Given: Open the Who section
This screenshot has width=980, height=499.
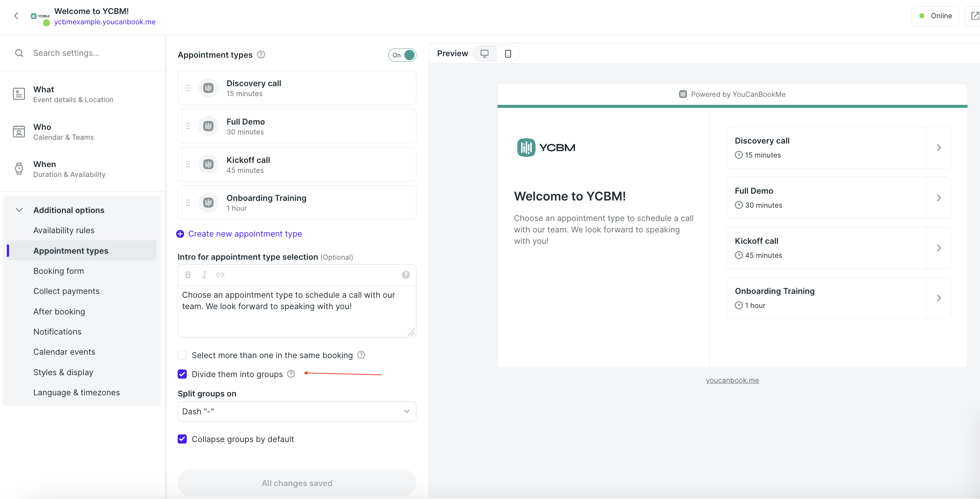Looking at the screenshot, I should click(x=82, y=132).
